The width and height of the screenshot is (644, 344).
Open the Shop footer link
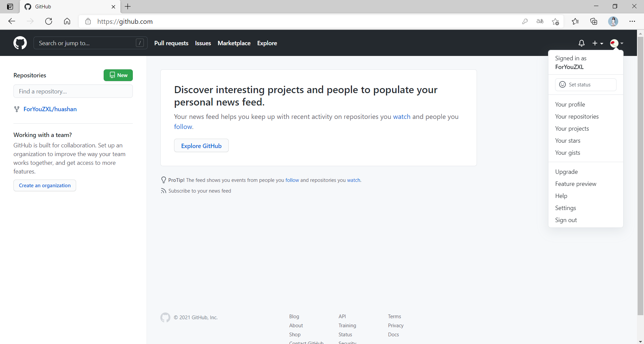295,335
